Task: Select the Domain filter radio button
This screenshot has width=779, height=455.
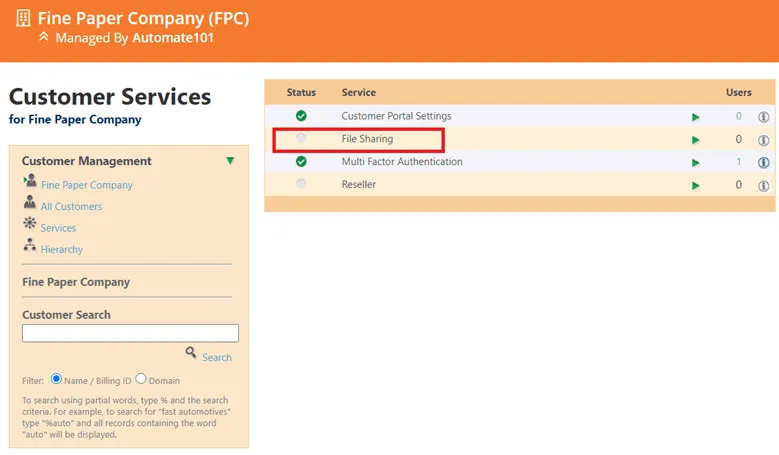Action: coord(141,379)
